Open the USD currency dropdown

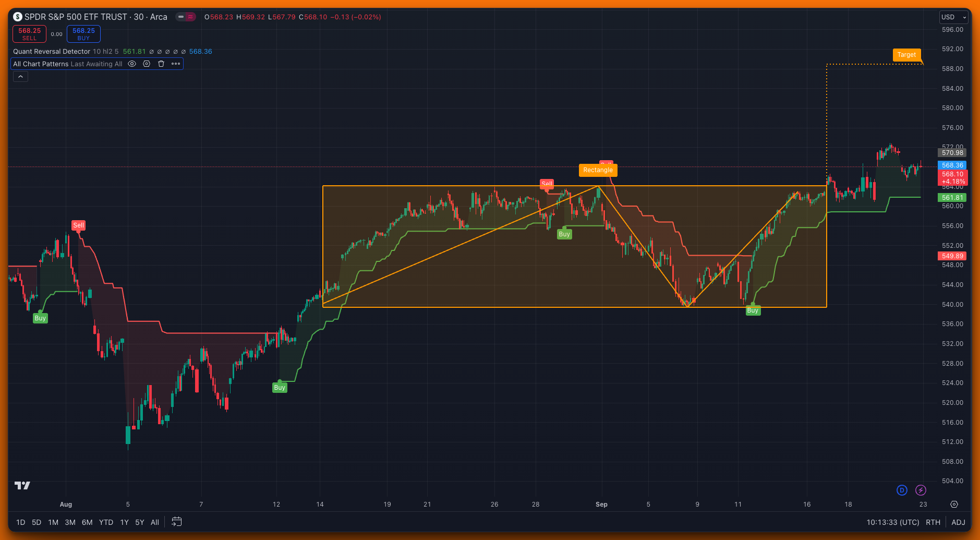(x=953, y=17)
